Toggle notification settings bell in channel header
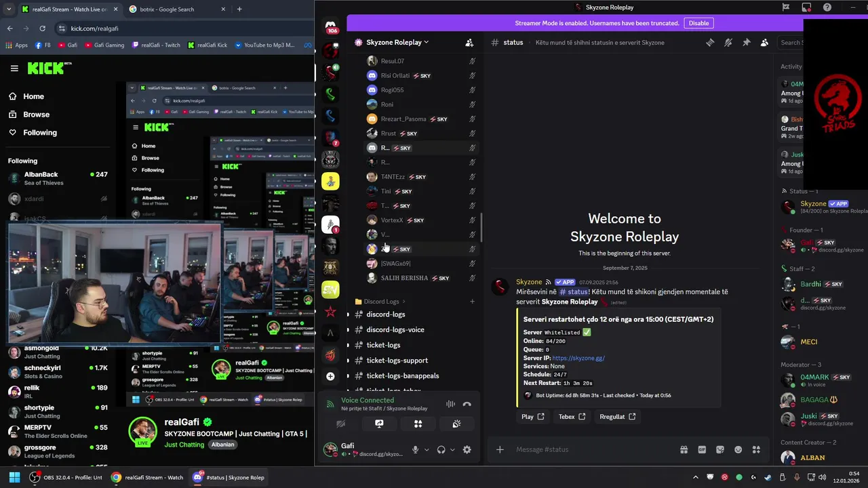This screenshot has width=868, height=488. click(728, 42)
